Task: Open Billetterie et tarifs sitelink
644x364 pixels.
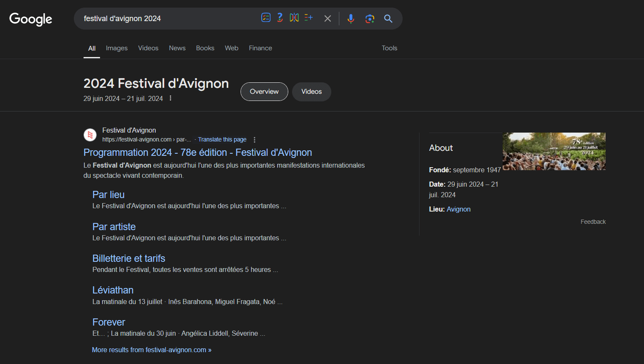Action: [129, 258]
